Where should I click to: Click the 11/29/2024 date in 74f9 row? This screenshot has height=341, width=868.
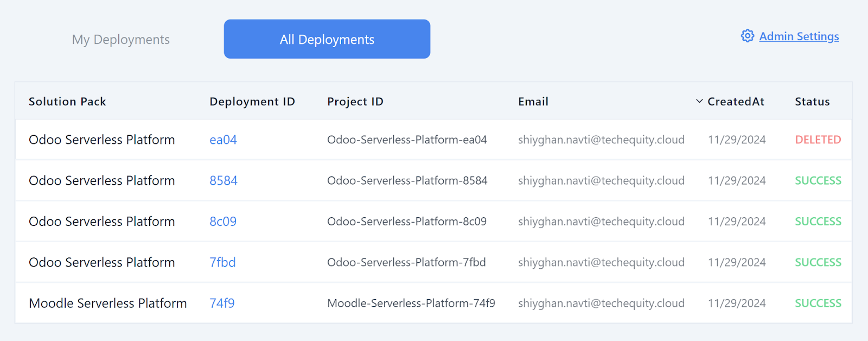pyautogui.click(x=737, y=303)
